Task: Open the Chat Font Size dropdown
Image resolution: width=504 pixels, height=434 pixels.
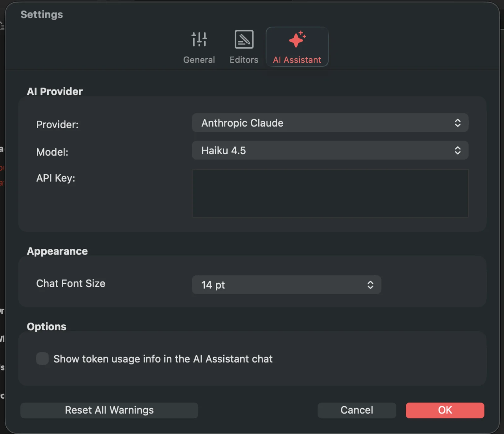Action: [286, 285]
